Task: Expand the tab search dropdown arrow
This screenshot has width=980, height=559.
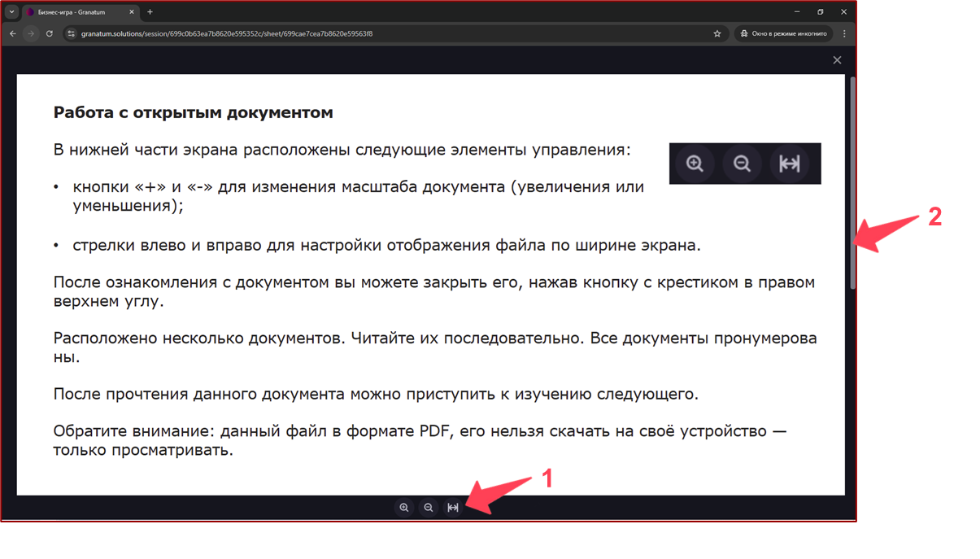Action: pyautogui.click(x=11, y=12)
